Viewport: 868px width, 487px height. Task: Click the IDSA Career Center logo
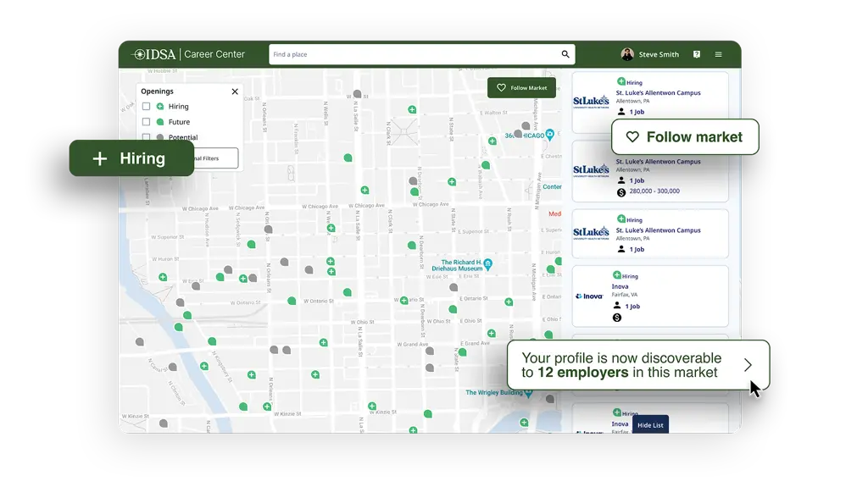[189, 54]
